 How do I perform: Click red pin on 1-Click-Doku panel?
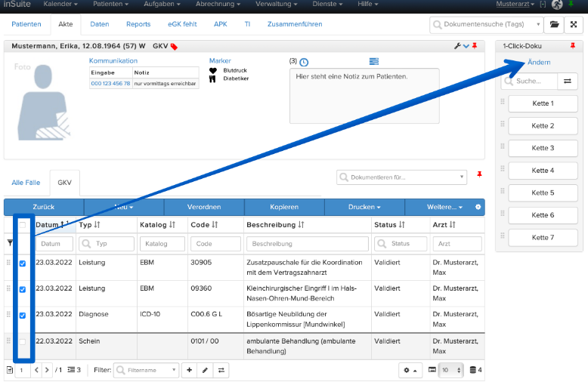[573, 46]
